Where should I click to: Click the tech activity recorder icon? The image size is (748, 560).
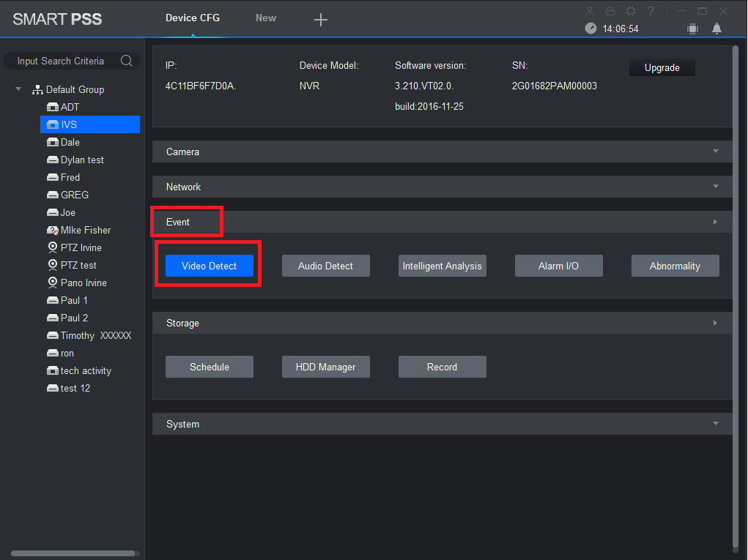click(53, 371)
